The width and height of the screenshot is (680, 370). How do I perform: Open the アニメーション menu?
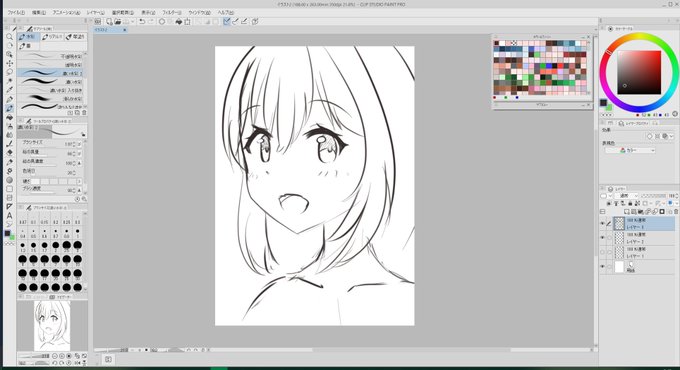pos(66,13)
